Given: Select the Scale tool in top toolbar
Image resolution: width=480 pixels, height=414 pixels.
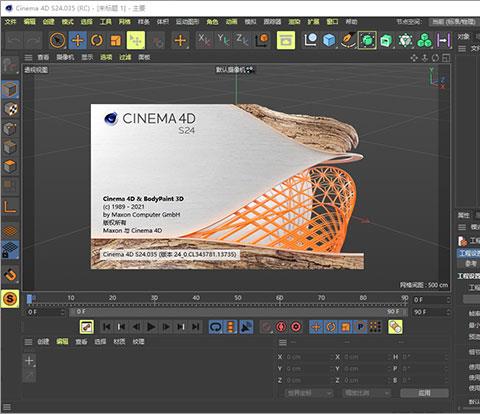Looking at the screenshot, I should 116,40.
